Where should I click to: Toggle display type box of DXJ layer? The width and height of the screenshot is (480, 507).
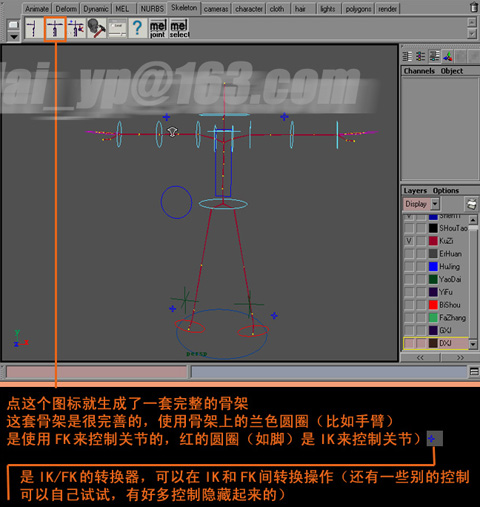[421, 343]
